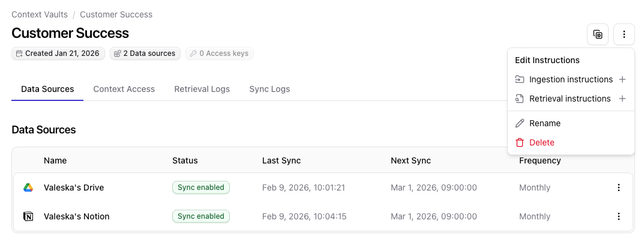Click the Notion icon

point(28,216)
